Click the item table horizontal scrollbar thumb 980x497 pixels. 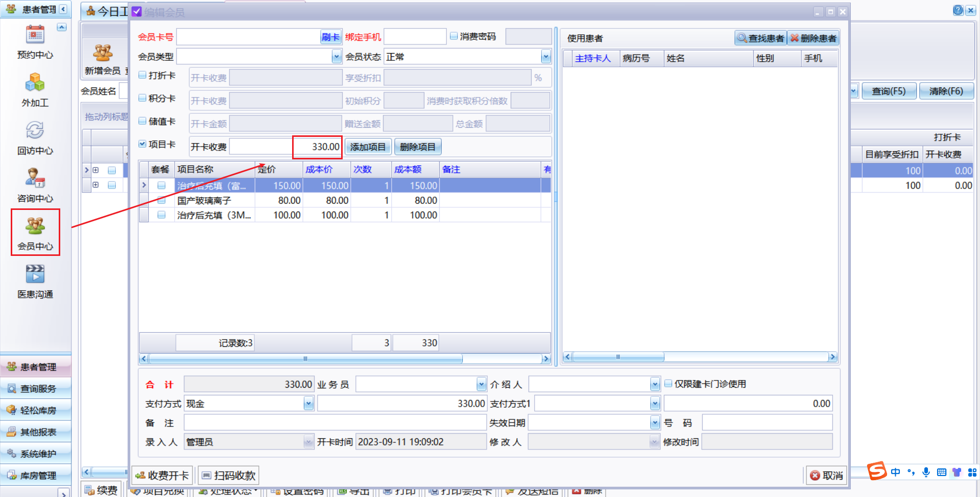coord(305,359)
